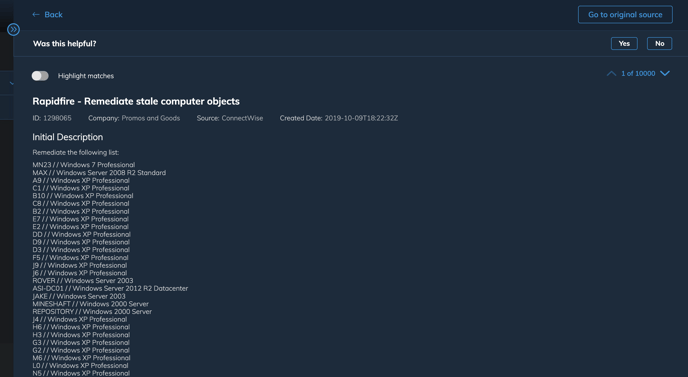Click Company: Promos and Goods
Screen dimensions: 688x377
[134, 118]
